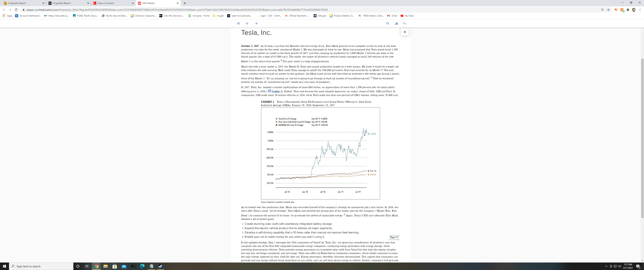
Task: Go to previous page in MHE Reader
Action: click(x=247, y=24)
